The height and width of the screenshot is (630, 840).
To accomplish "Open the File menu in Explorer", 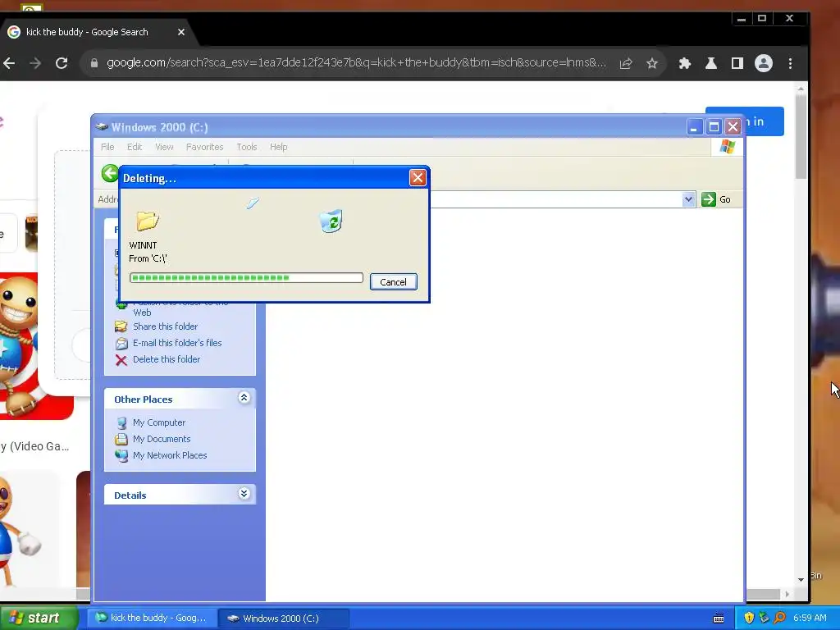I will coord(107,147).
